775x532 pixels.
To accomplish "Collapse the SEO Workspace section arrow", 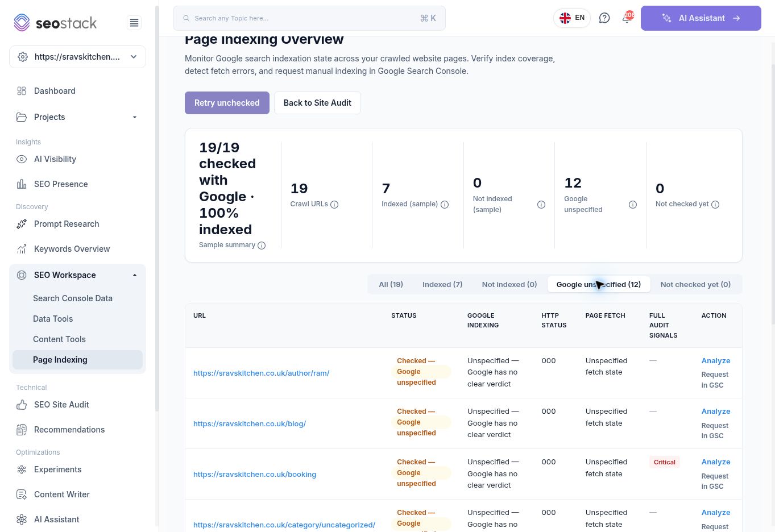I will pyautogui.click(x=135, y=275).
